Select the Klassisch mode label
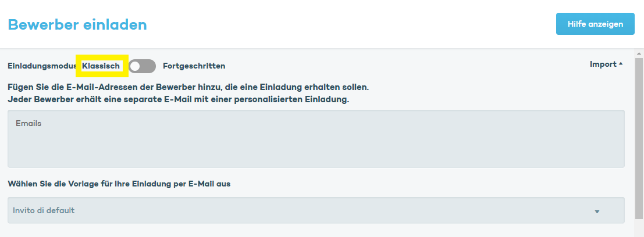The image size is (644, 237). point(101,66)
